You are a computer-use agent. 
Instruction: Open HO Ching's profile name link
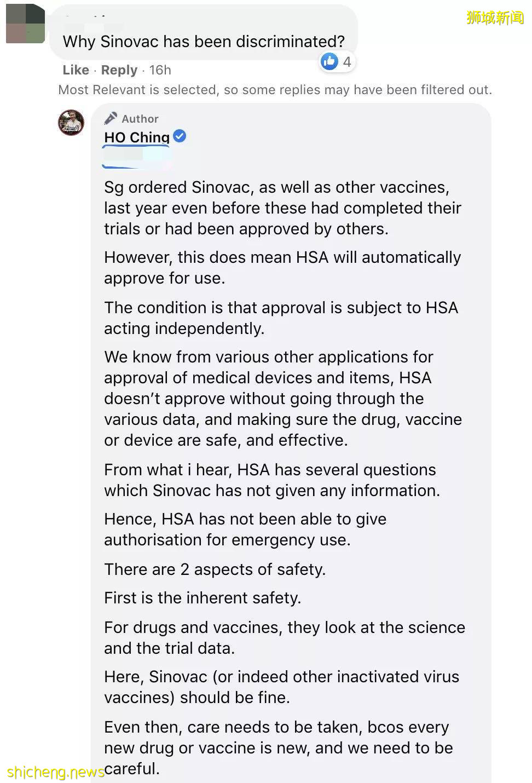pyautogui.click(x=137, y=137)
